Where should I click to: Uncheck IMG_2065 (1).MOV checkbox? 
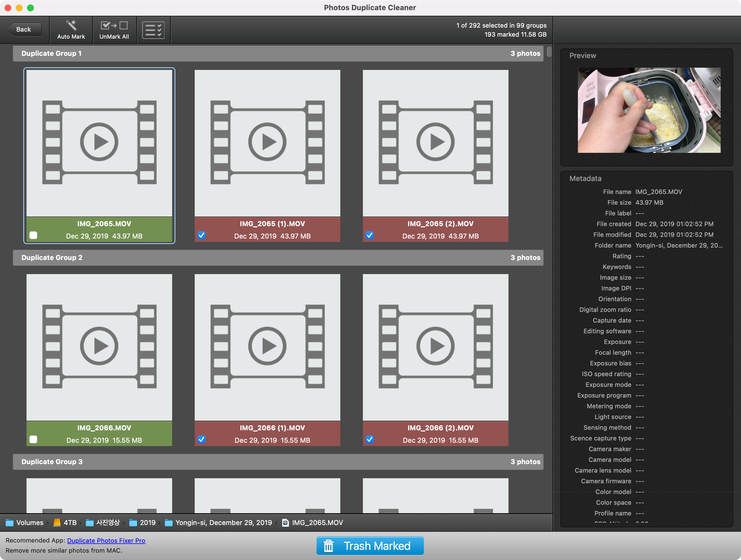coord(201,235)
